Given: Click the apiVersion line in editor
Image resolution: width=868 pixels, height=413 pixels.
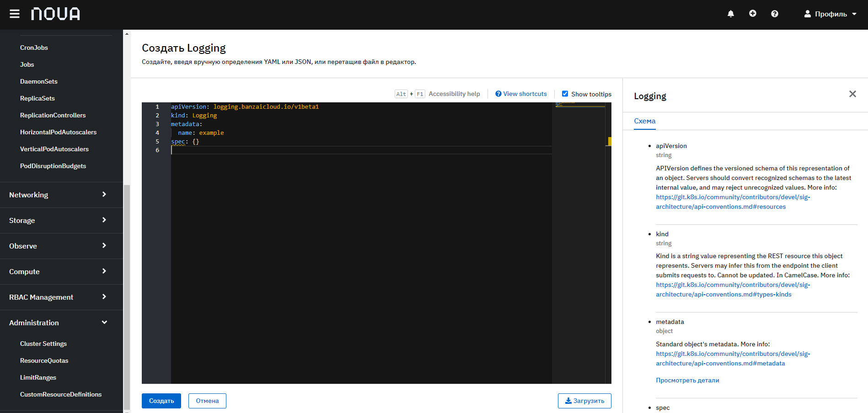Looking at the screenshot, I should [245, 106].
